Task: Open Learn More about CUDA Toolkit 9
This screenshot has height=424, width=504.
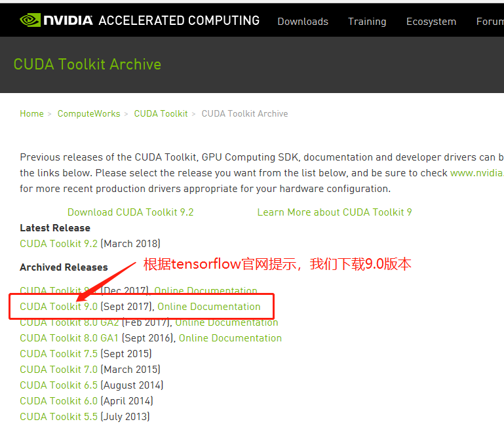Action: pos(334,212)
